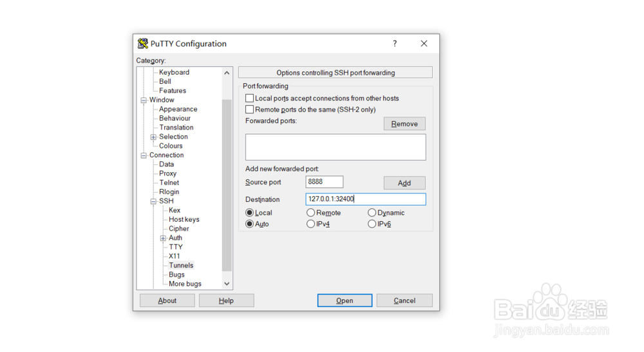The height and width of the screenshot is (352, 644).
Task: Select the Remote radio button
Action: pos(310,213)
